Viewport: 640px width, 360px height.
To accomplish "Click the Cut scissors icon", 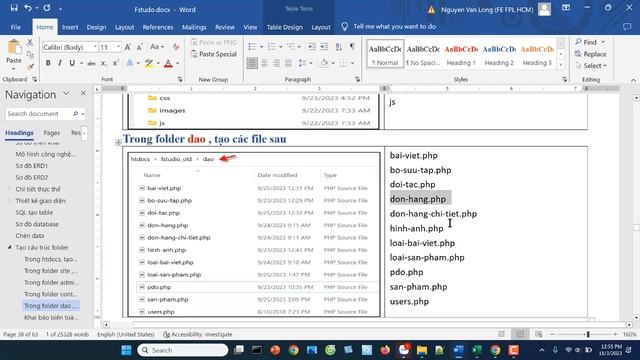I will tap(30, 42).
